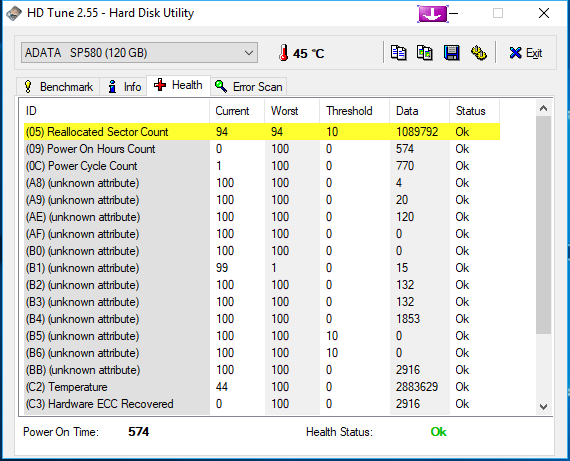Select the (B3) unknown attribute row
Screen dimensions: 570x461
(x=262, y=302)
